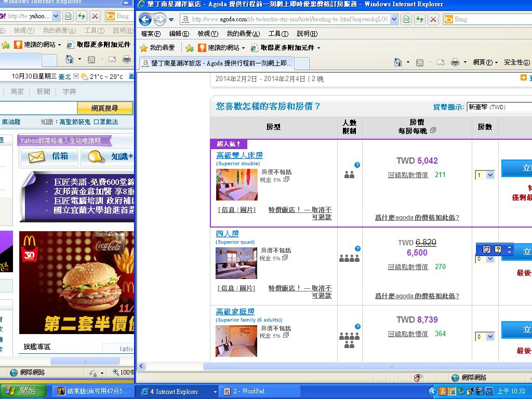Viewport: 532px width, 399px height.
Task: Show occupancy help for 四人房
Action: point(357,248)
